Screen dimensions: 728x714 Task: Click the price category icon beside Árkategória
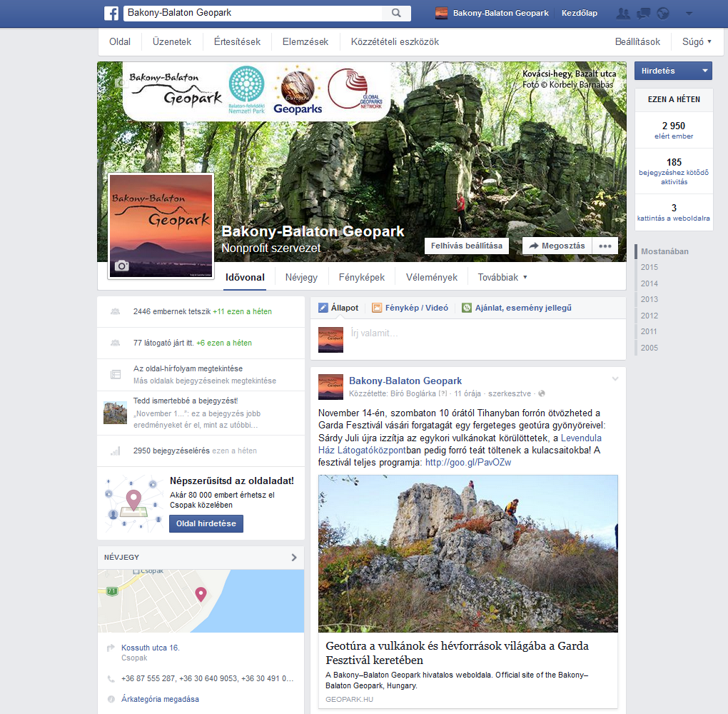111,699
